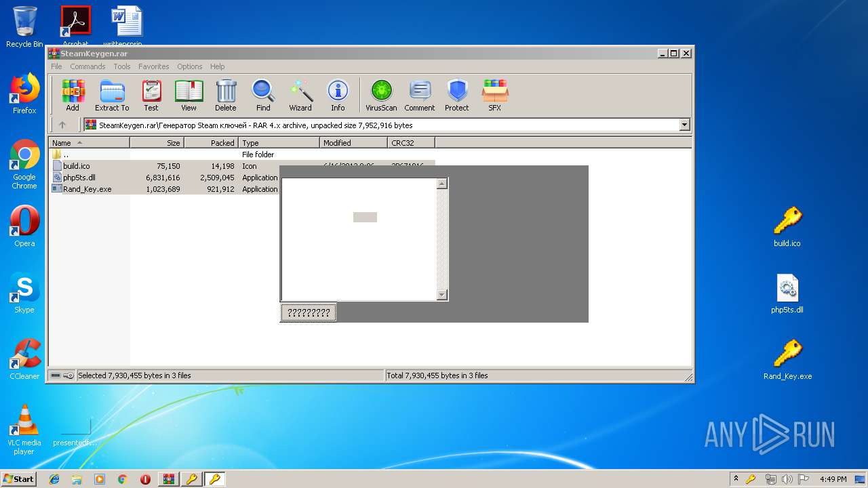Open the File menu
The width and height of the screenshot is (868, 488).
click(56, 66)
